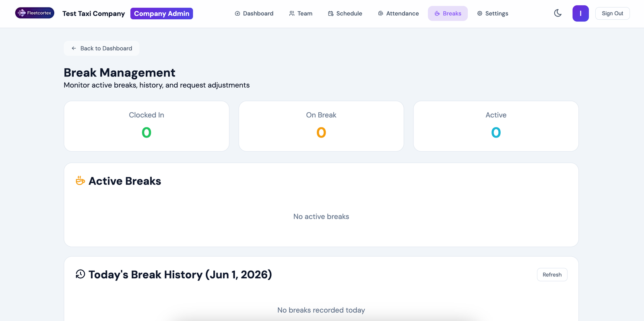Open the Team page
This screenshot has height=321, width=644.
pyautogui.click(x=301, y=13)
